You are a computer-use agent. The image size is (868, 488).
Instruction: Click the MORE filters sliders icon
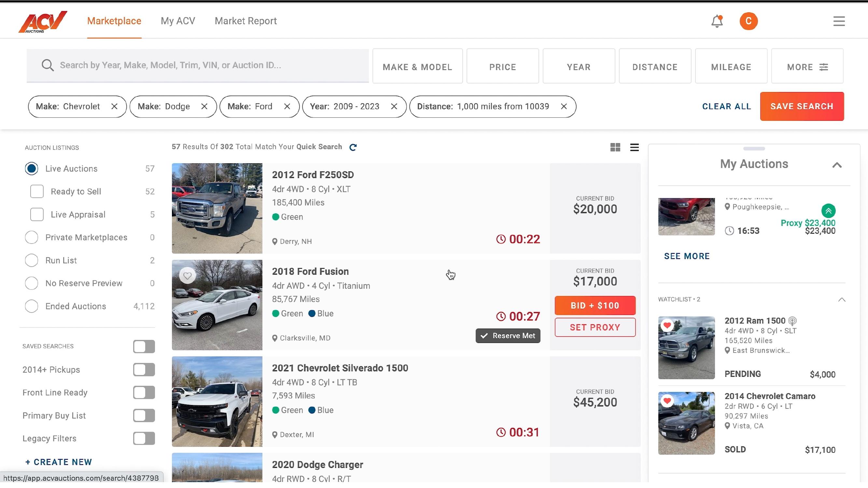(x=823, y=67)
